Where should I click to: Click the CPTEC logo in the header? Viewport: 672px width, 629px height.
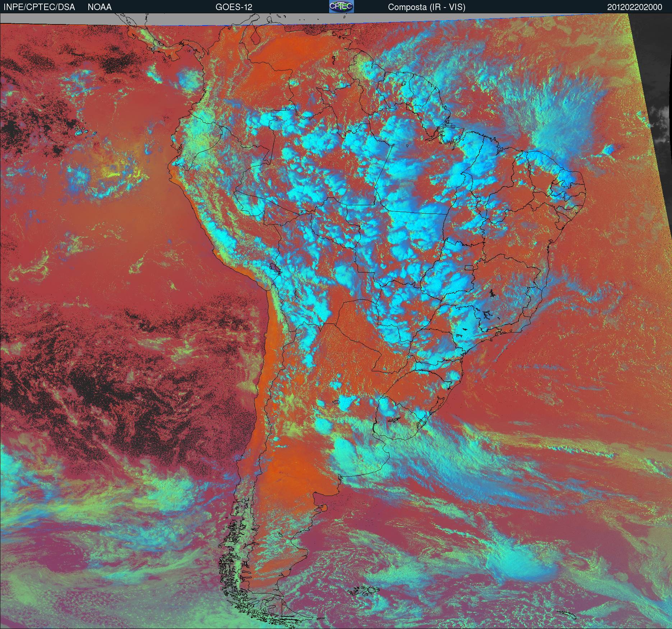point(341,7)
